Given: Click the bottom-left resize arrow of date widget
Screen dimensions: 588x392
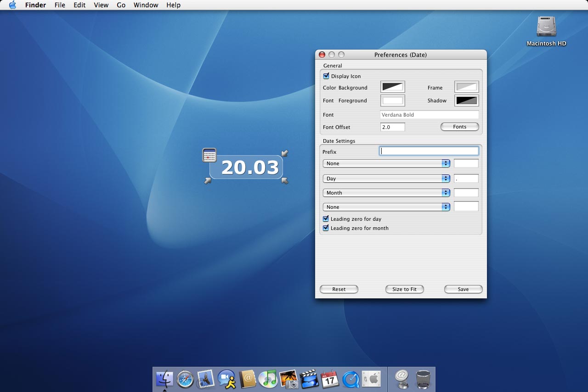Looking at the screenshot, I should 208,181.
